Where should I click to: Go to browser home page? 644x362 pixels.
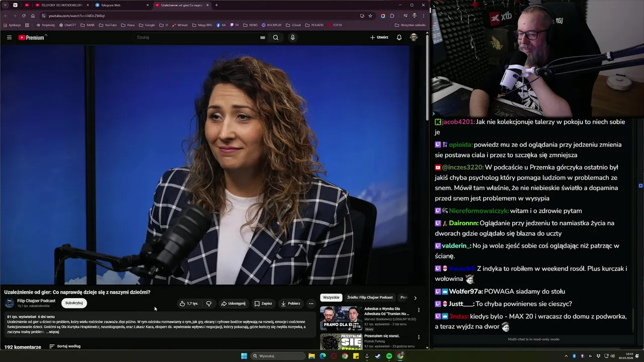(x=33, y=16)
